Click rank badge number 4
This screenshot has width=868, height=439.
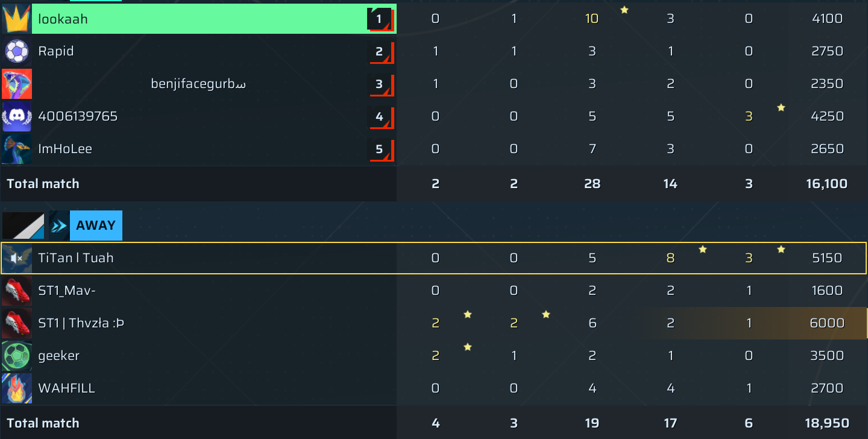point(380,116)
